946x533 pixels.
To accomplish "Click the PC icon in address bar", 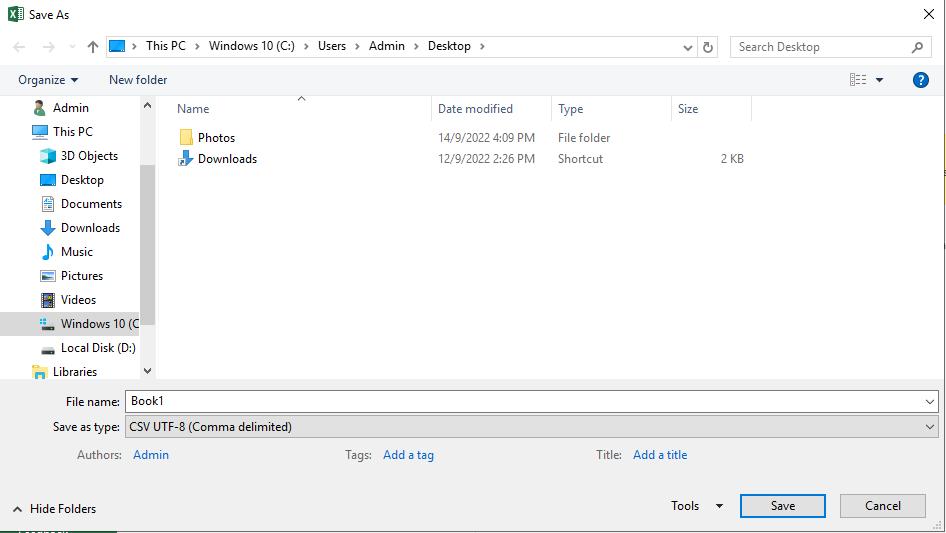I will (x=117, y=46).
